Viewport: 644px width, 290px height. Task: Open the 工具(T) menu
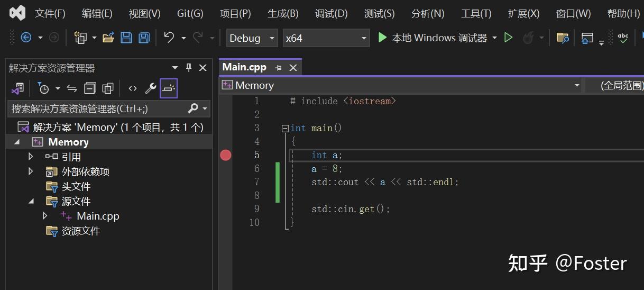[476, 13]
